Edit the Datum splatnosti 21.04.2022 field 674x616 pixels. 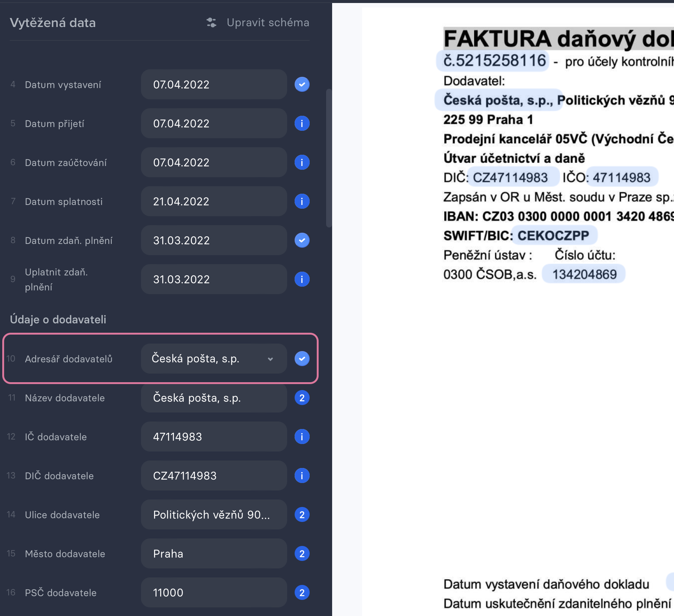214,201
